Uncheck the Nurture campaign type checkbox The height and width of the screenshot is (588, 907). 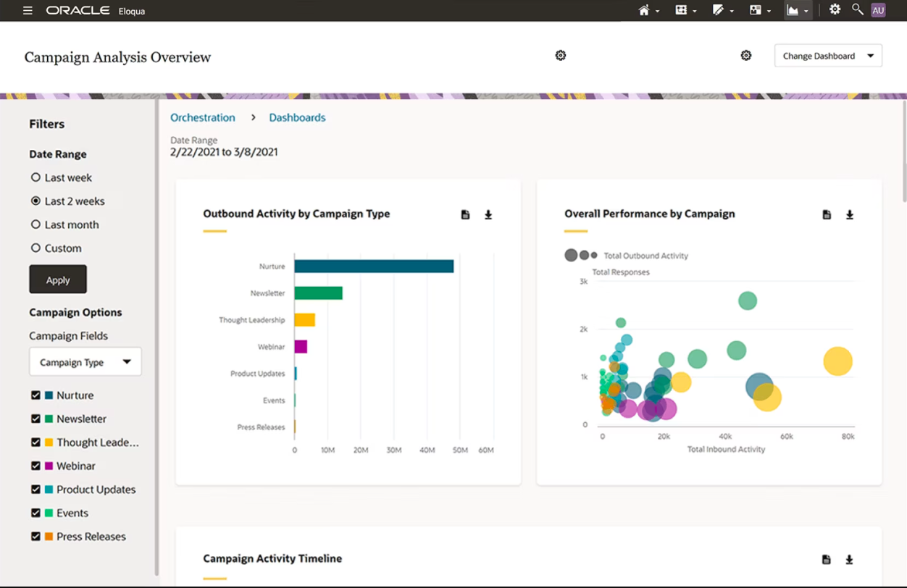(35, 395)
